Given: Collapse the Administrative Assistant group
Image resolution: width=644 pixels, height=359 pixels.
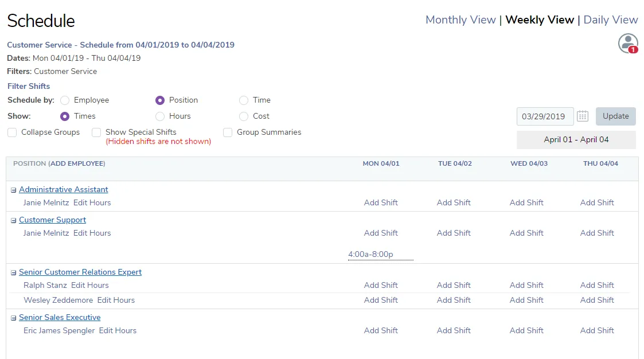Looking at the screenshot, I should (14, 190).
